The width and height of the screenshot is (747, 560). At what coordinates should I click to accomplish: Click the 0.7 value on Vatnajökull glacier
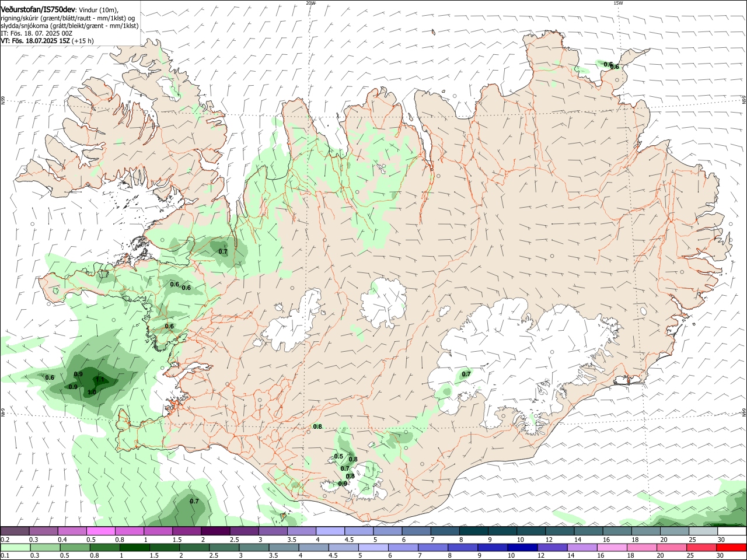[466, 374]
